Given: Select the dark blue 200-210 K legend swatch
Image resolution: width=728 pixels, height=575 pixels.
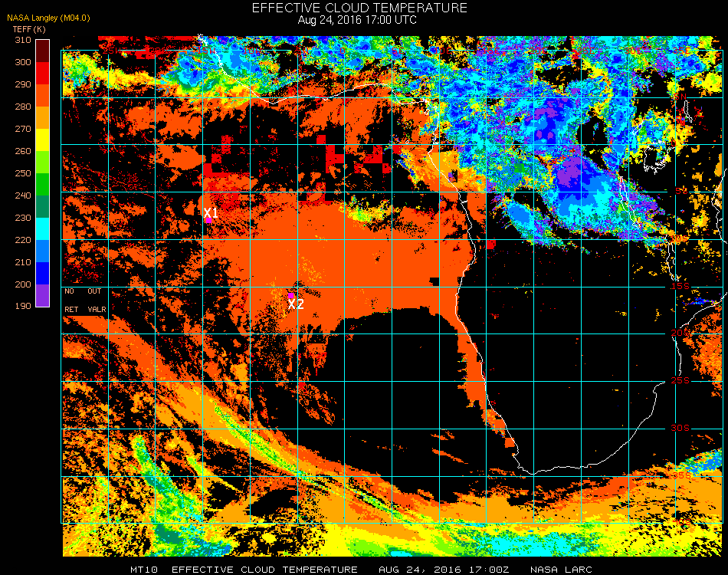Looking at the screenshot, I should pos(42,274).
